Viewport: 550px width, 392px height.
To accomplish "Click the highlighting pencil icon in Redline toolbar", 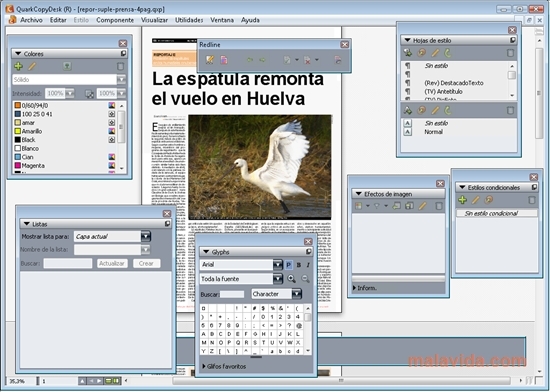I will coord(210,60).
